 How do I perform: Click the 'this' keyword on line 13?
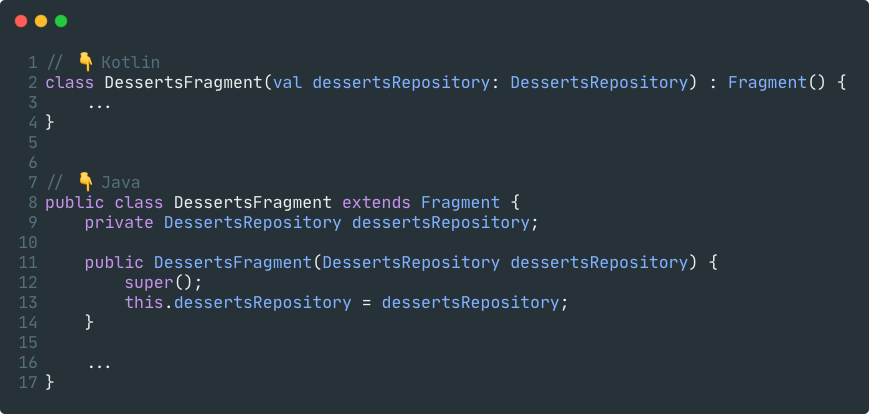pos(144,302)
